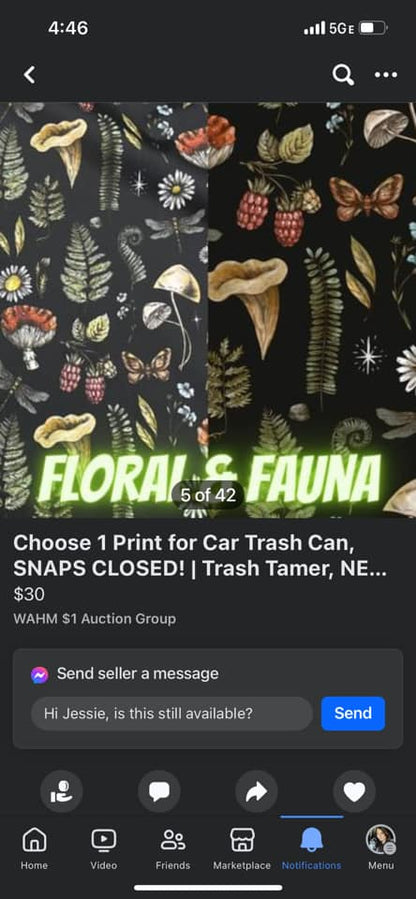Image resolution: width=416 pixels, height=899 pixels.
Task: Tap the speech bubble message icon
Action: tap(159, 791)
